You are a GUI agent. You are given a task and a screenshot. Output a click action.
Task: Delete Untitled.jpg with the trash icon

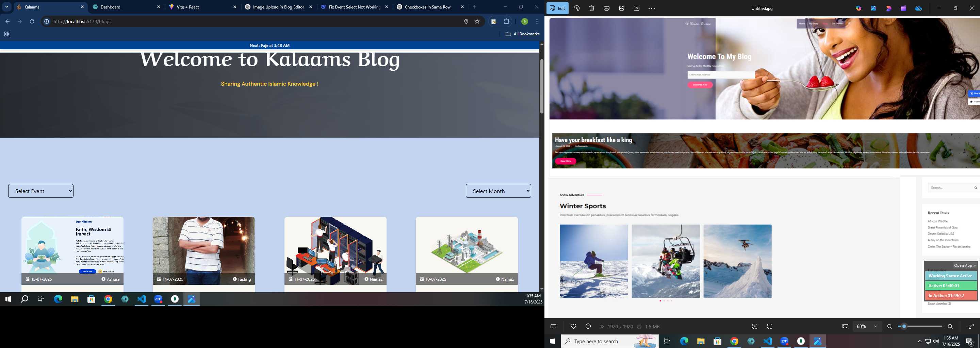point(592,8)
